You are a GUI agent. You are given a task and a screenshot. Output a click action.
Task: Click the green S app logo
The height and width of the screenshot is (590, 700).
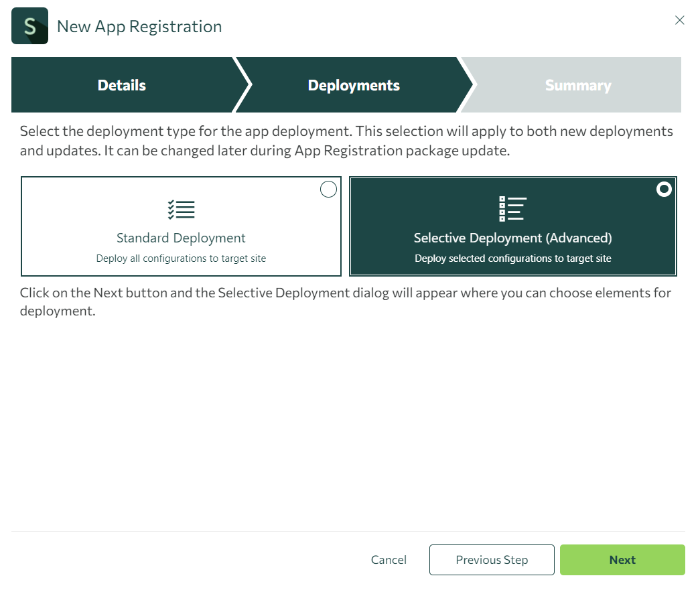coord(29,25)
